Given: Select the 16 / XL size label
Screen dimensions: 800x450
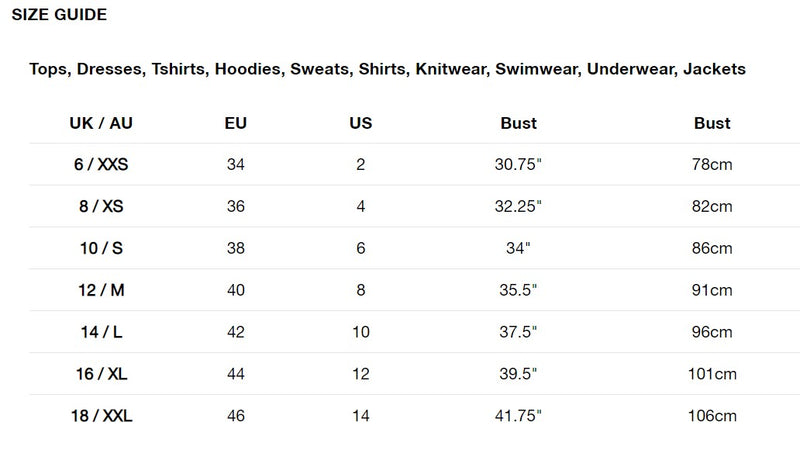Looking at the screenshot, I should pos(101,374).
